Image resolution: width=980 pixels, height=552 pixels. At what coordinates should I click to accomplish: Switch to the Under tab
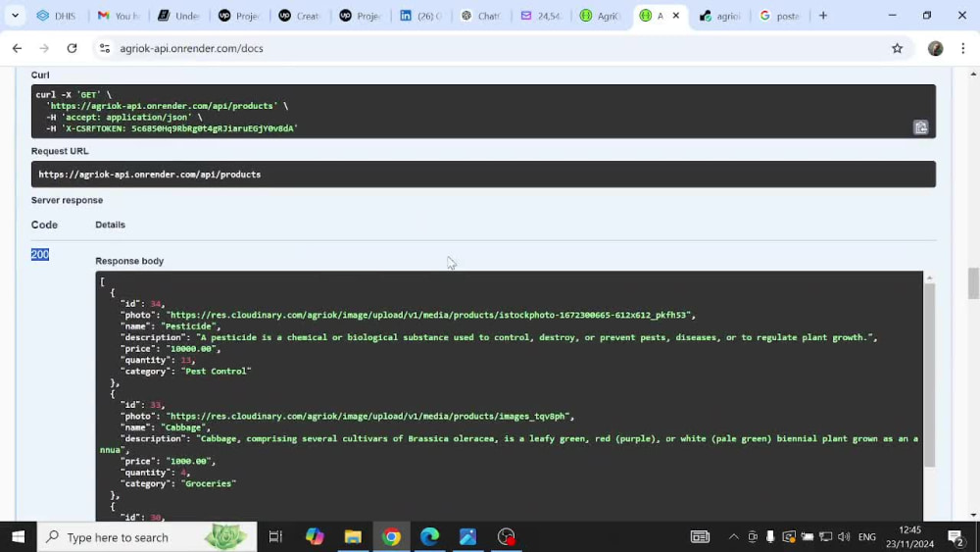(178, 16)
